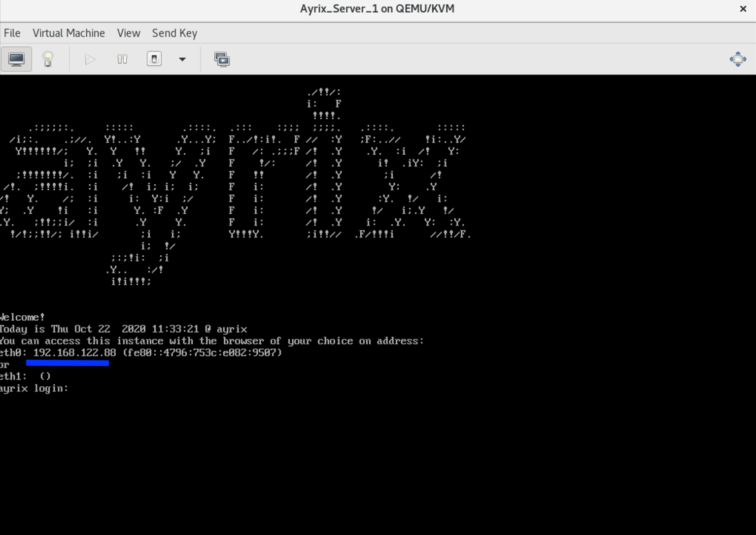
Task: Click the 'Welcome!' console text
Action: point(22,317)
